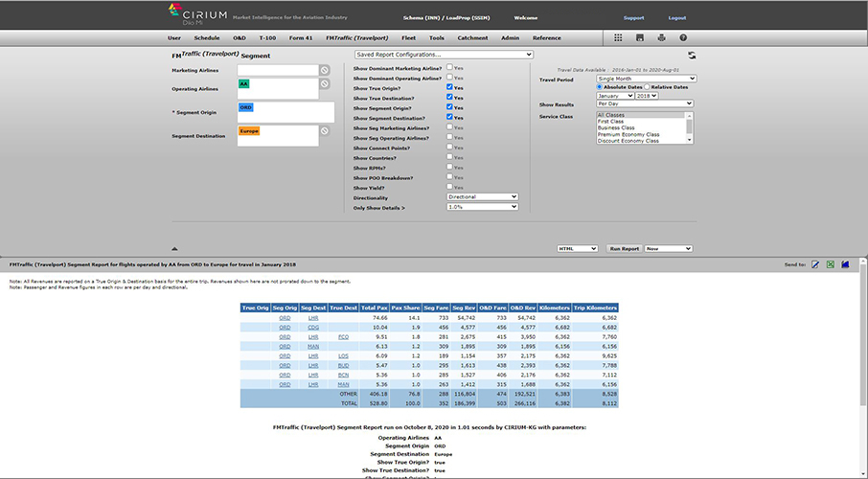Open the Now schedule dropdown beside Run Report
The width and height of the screenshot is (868, 479).
click(669, 249)
